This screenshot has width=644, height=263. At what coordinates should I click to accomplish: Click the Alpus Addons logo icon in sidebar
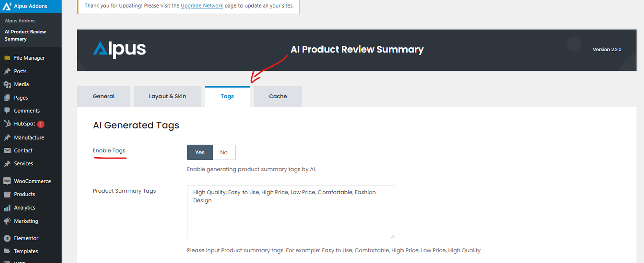click(7, 6)
